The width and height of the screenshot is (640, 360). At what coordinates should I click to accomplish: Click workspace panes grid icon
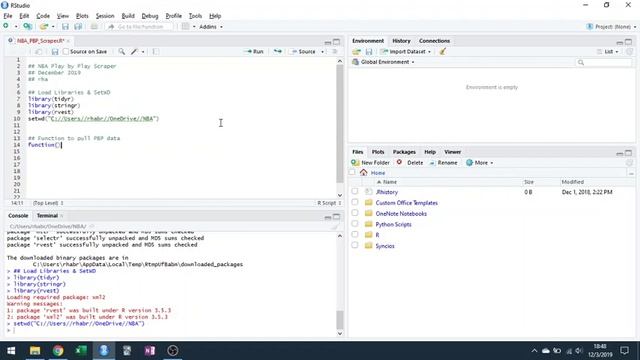pyautogui.click(x=185, y=27)
